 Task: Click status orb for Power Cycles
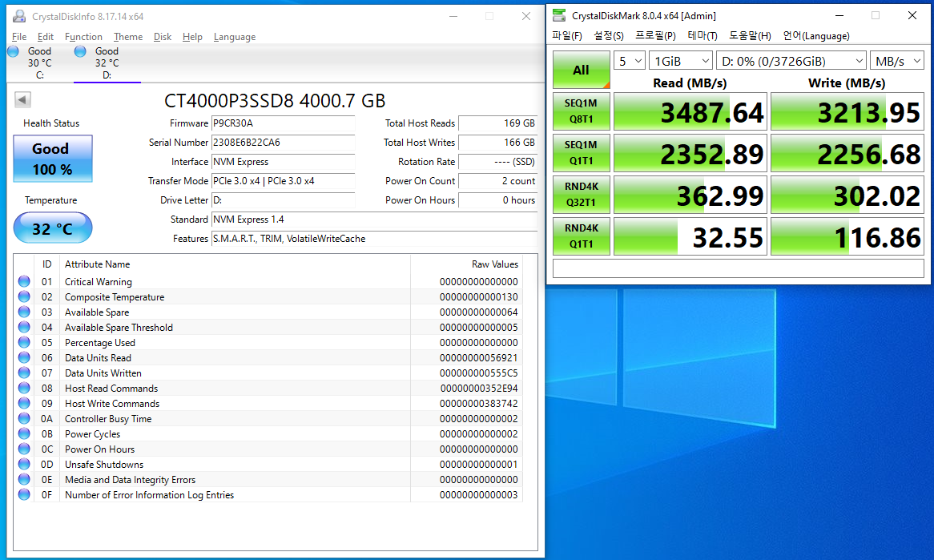[24, 433]
